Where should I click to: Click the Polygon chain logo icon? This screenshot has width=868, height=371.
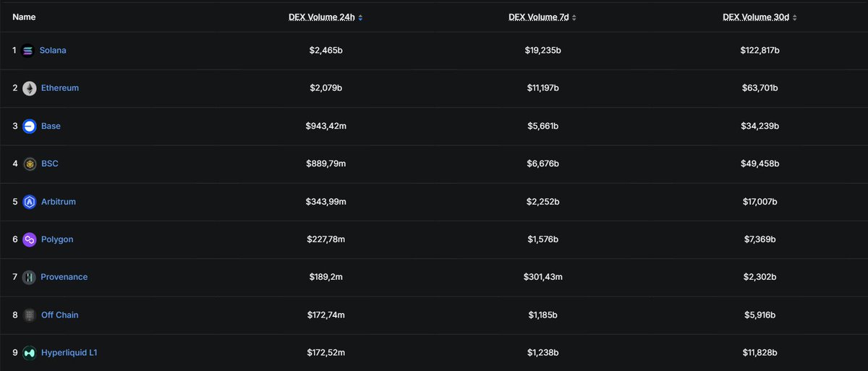(x=29, y=239)
